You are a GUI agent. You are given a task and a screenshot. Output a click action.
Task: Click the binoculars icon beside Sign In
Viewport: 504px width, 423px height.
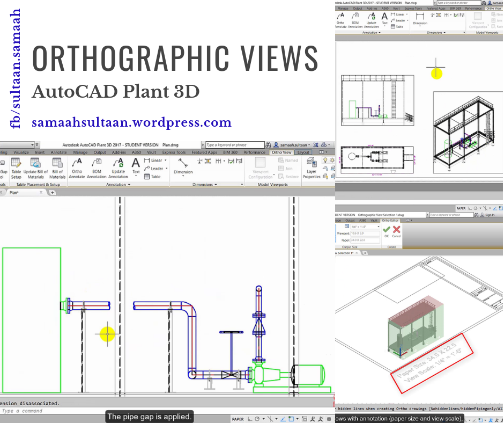(x=476, y=215)
